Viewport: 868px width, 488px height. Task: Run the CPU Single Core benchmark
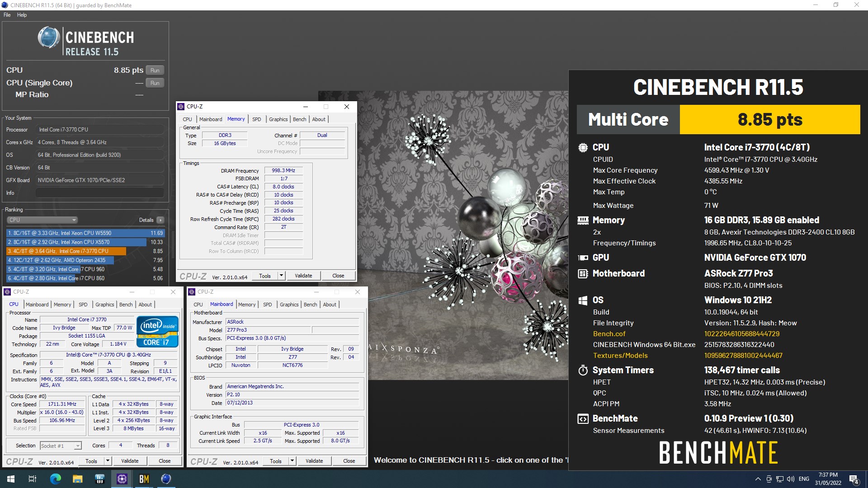click(155, 83)
